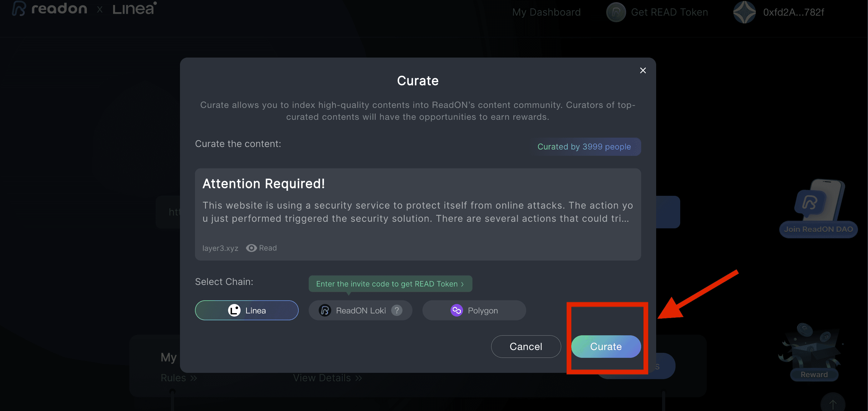
Task: Click the wallet avatar icon
Action: coord(744,12)
